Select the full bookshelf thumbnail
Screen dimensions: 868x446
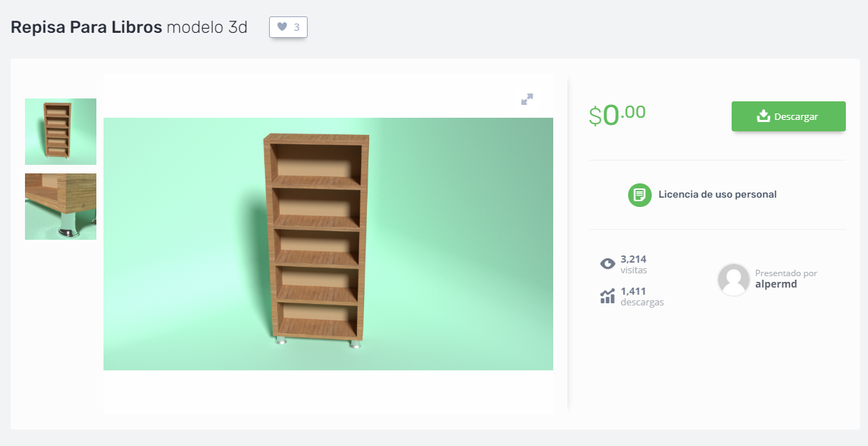click(x=61, y=131)
